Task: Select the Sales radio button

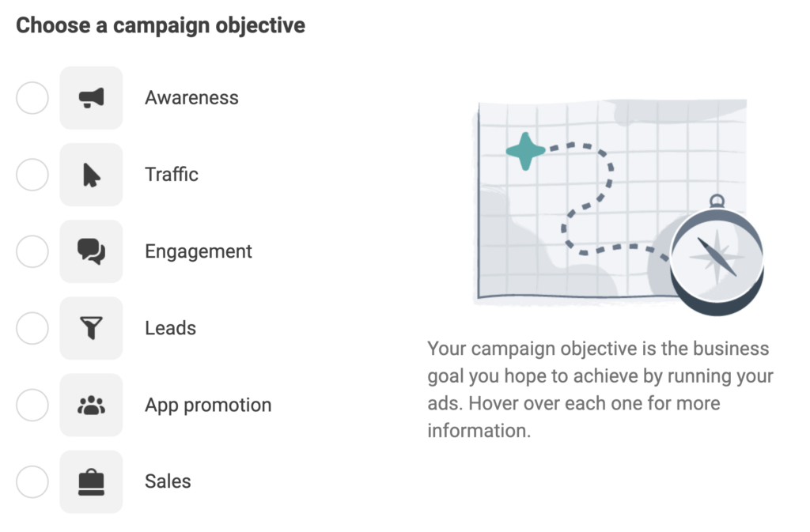Action: point(32,481)
